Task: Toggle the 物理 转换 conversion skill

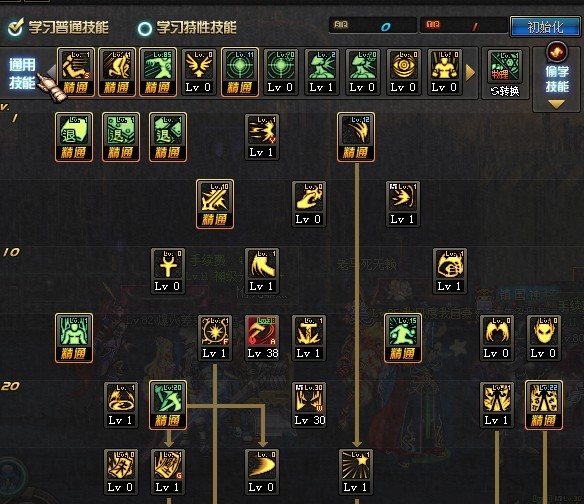Action: (505, 73)
